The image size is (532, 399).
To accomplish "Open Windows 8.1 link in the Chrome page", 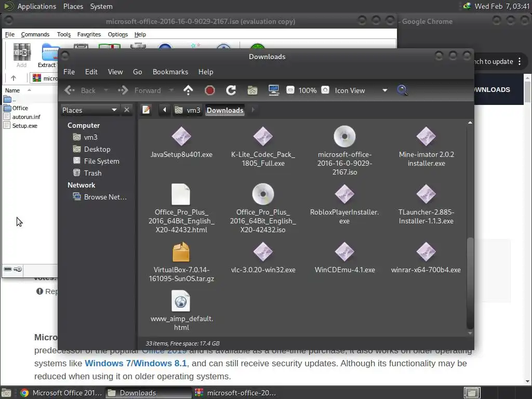I will pyautogui.click(x=160, y=363).
